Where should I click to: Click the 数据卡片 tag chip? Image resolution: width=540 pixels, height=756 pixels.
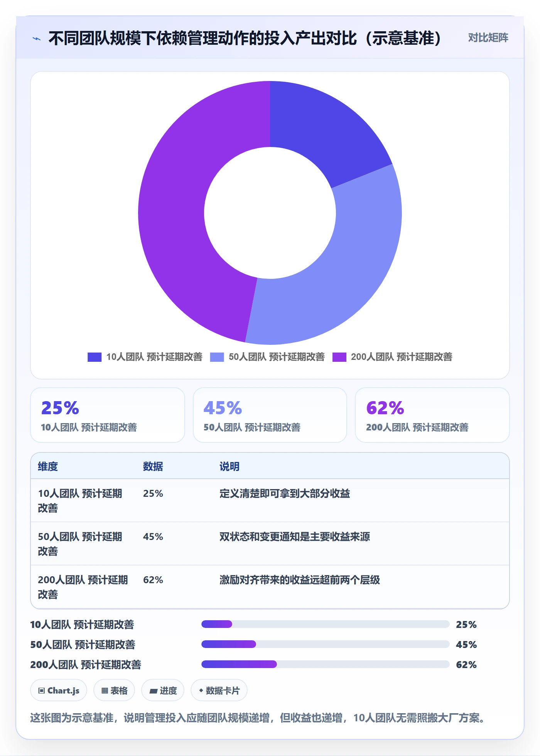(219, 690)
